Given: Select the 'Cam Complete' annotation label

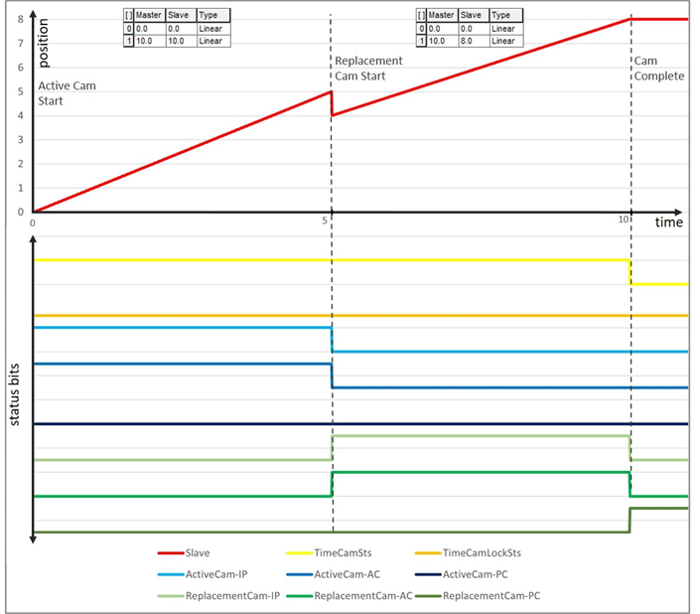Looking at the screenshot, I should [659, 68].
